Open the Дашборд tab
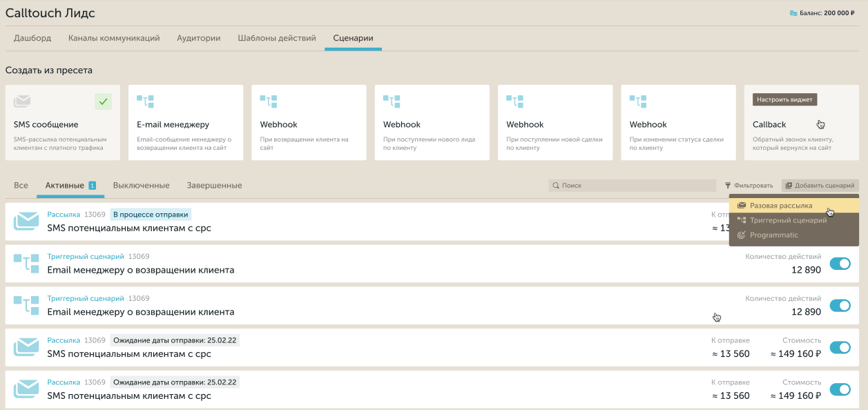This screenshot has width=868, height=410. [32, 38]
